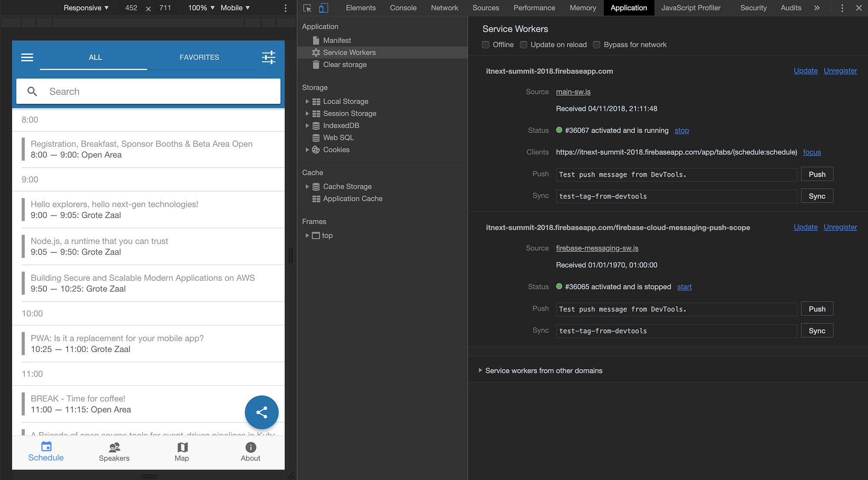
Task: Switch to the Network tab
Action: [x=444, y=8]
